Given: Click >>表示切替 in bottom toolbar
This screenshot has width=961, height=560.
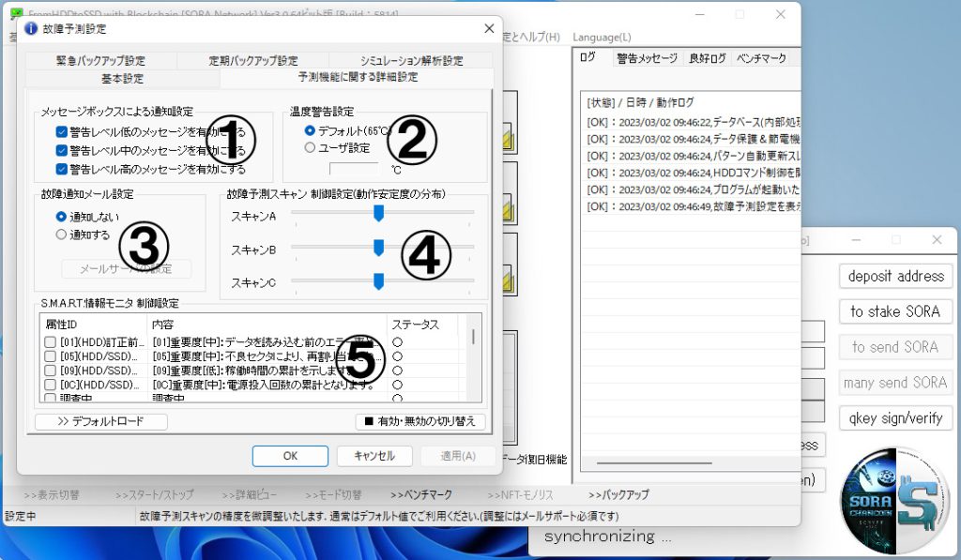Looking at the screenshot, I should coord(52,495).
